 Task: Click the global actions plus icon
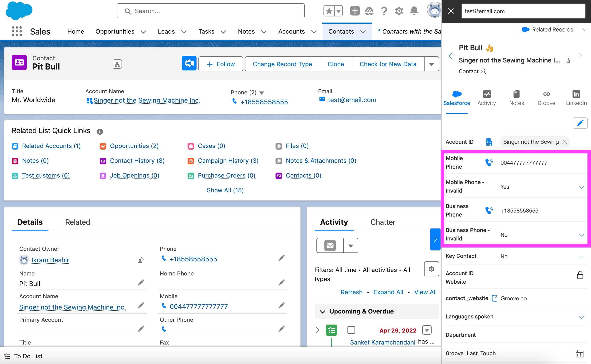[355, 11]
